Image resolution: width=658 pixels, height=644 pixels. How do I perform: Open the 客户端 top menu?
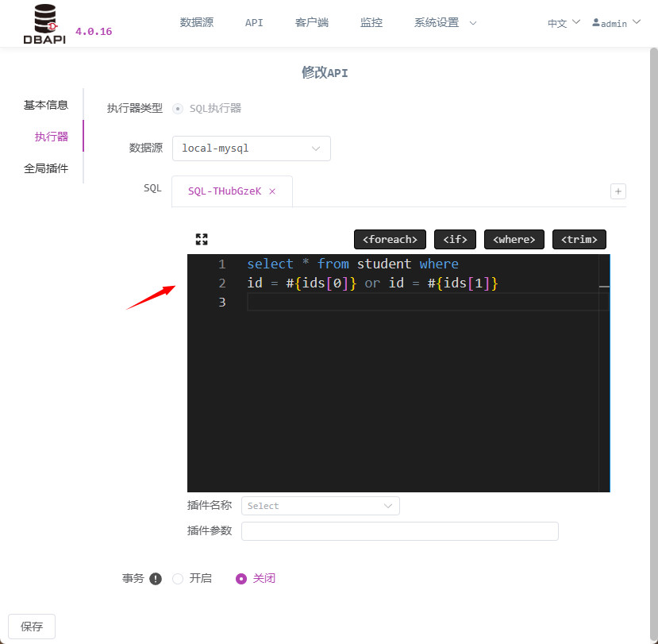tap(312, 22)
